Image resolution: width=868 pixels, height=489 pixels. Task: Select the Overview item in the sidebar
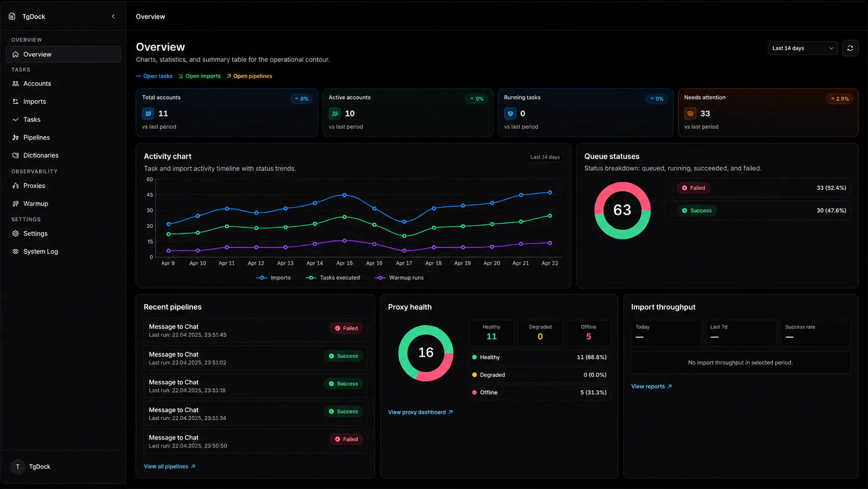point(63,55)
